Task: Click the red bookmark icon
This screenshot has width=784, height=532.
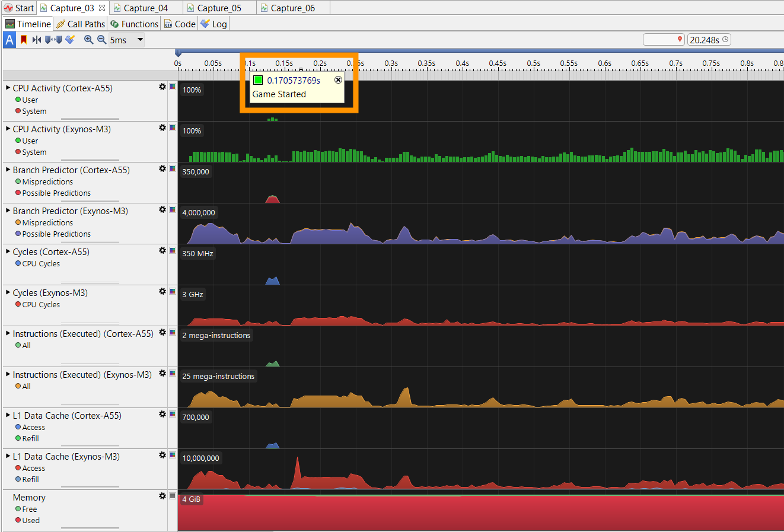Action: [x=24, y=40]
